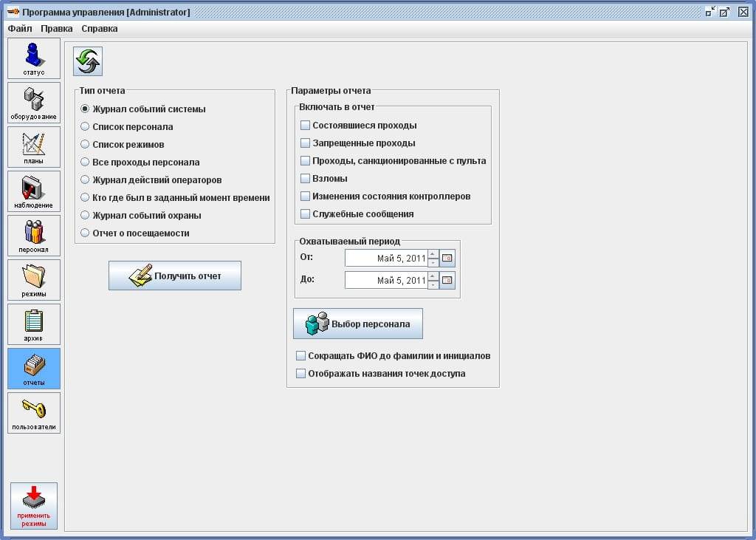Select the Список персонала report type
The image size is (756, 540).
(x=85, y=127)
